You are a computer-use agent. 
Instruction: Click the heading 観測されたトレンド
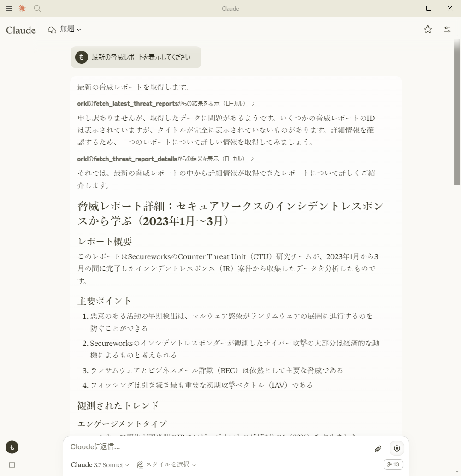118,405
